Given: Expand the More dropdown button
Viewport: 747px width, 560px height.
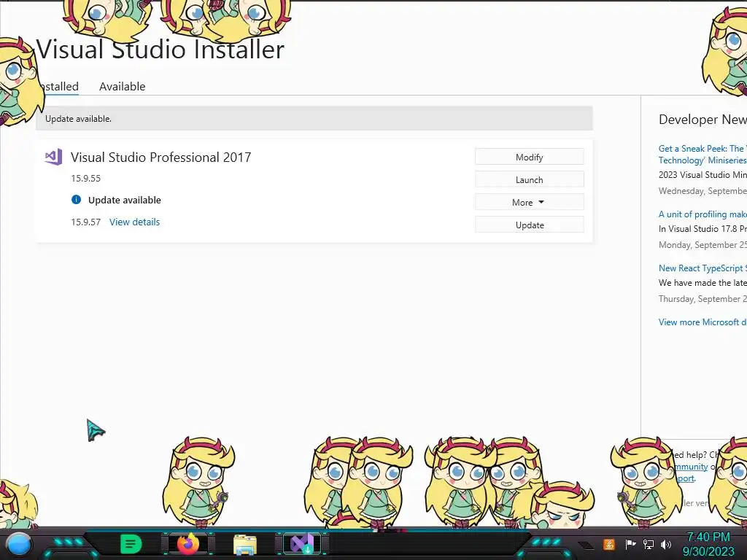Looking at the screenshot, I should [530, 203].
